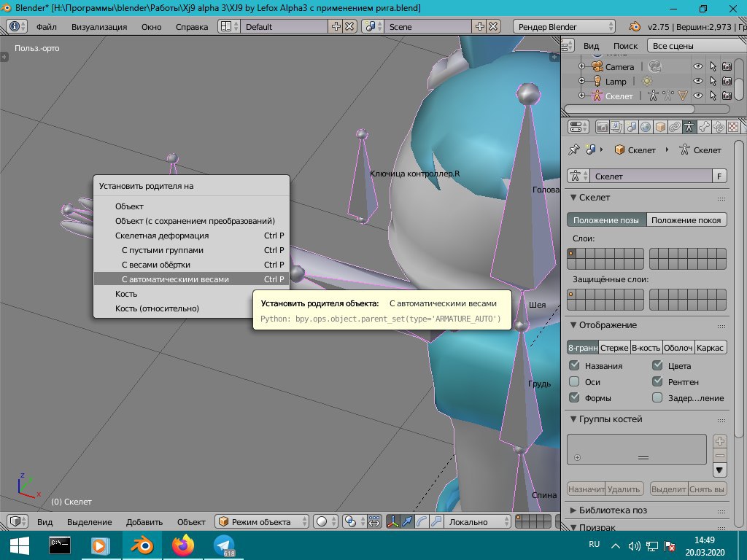The height and width of the screenshot is (560, 747).
Task: Switch to Положение покоя
Action: coord(686,220)
